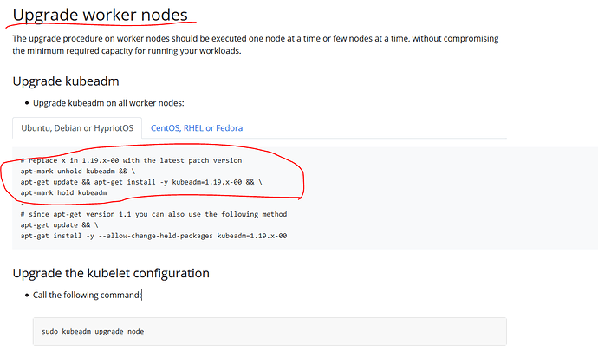This screenshot has height=364, width=598.
Task: Click "Upgrade the kubelet configuration" heading
Action: (111, 273)
